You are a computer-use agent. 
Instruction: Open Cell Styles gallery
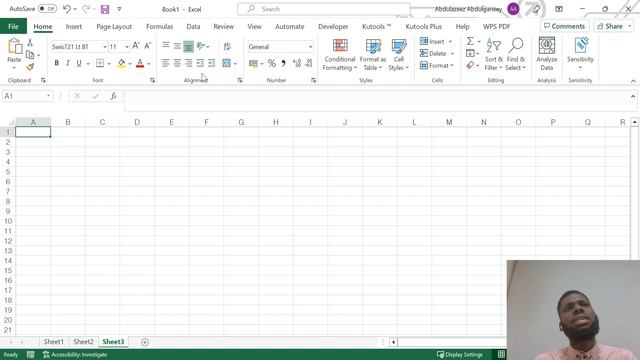398,55
